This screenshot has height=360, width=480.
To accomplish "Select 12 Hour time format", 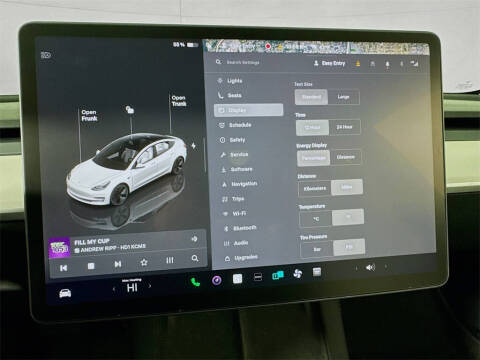I will [312, 128].
